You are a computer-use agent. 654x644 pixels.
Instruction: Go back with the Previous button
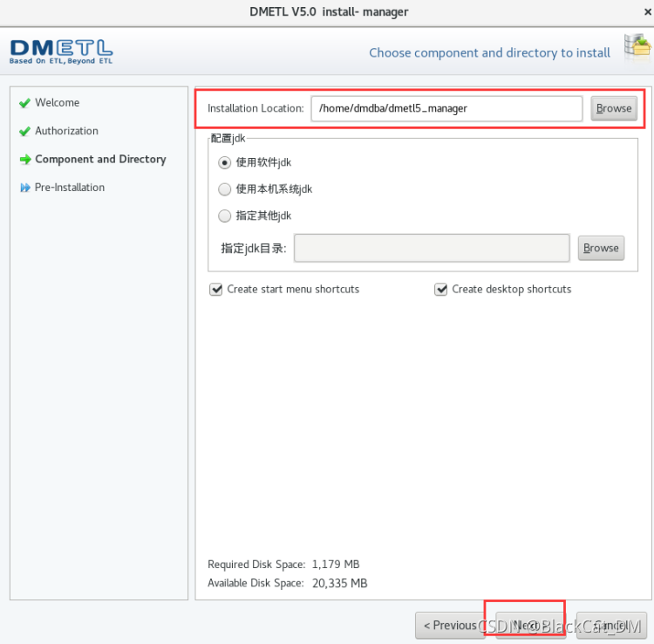point(450,625)
